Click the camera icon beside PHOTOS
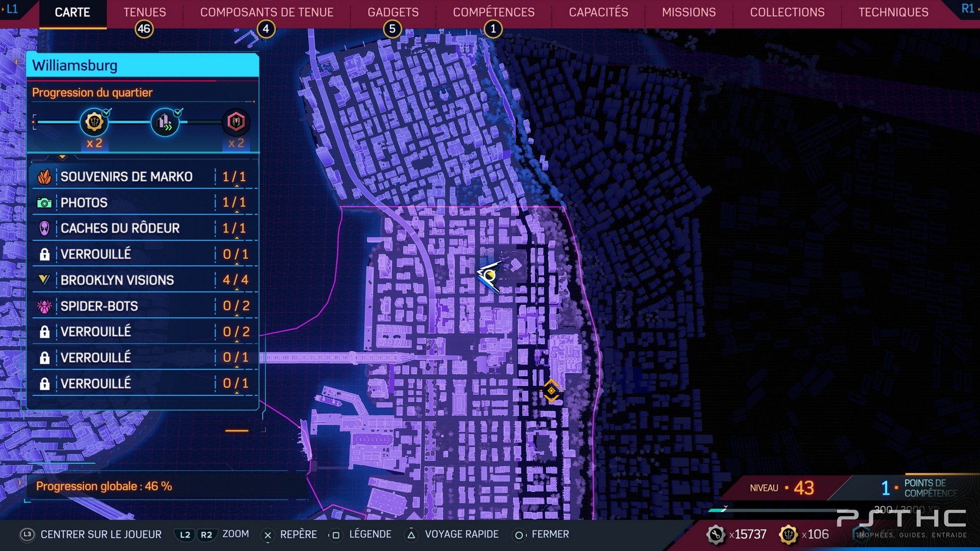Viewport: 980px width, 551px height. tap(44, 203)
